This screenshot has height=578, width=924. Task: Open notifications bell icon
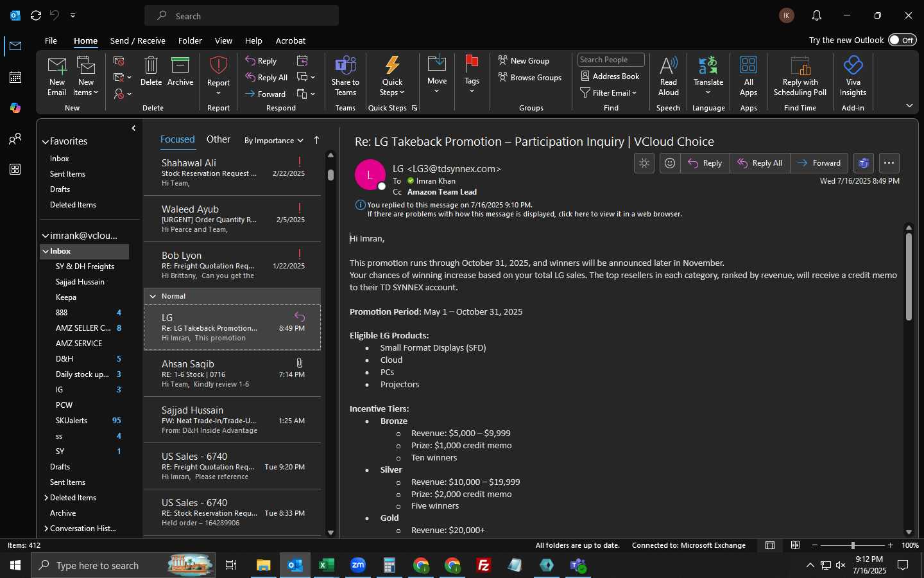click(816, 15)
